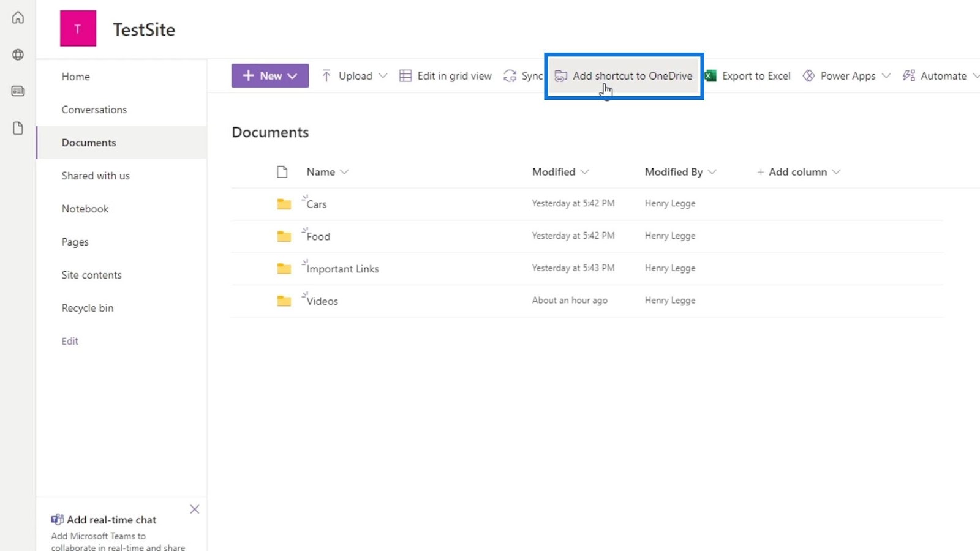This screenshot has height=551, width=980.
Task: Click the Food folder icon
Action: pyautogui.click(x=284, y=236)
